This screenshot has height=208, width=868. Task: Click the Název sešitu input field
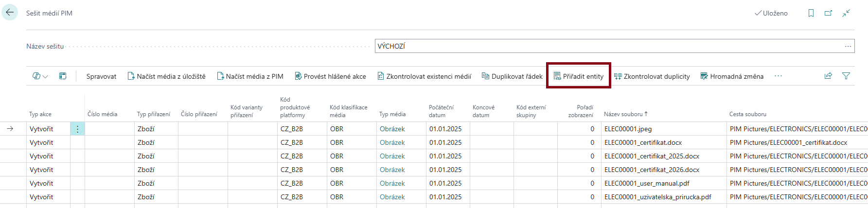[x=608, y=46]
